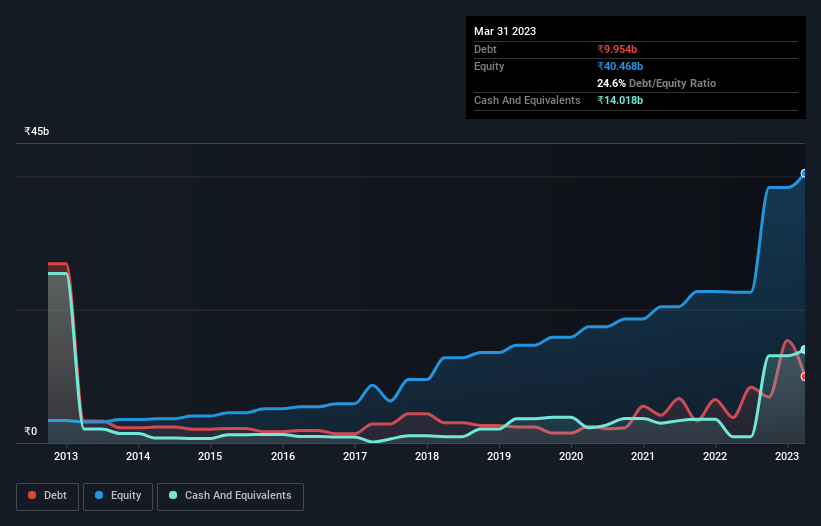
Task: Click the ₹40.468b equity value in tooltip
Action: coord(623,66)
